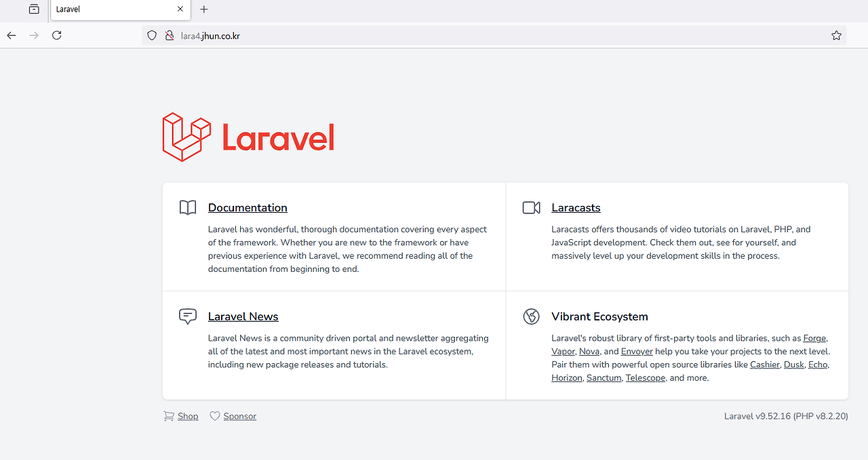This screenshot has width=868, height=460.
Task: Follow the Horizon link
Action: tap(567, 378)
